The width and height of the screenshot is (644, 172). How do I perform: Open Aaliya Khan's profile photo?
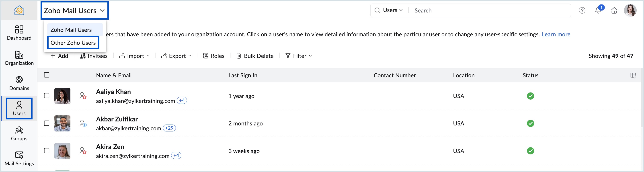pos(62,96)
